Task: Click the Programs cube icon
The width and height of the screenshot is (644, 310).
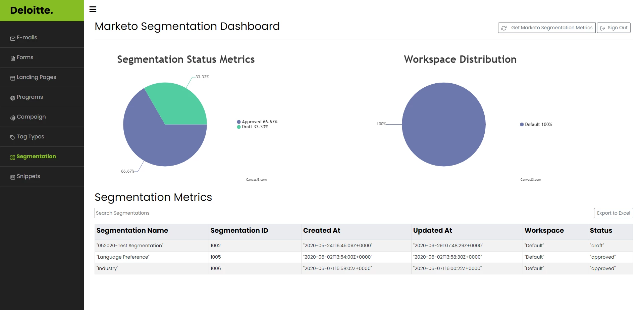Action: click(13, 98)
